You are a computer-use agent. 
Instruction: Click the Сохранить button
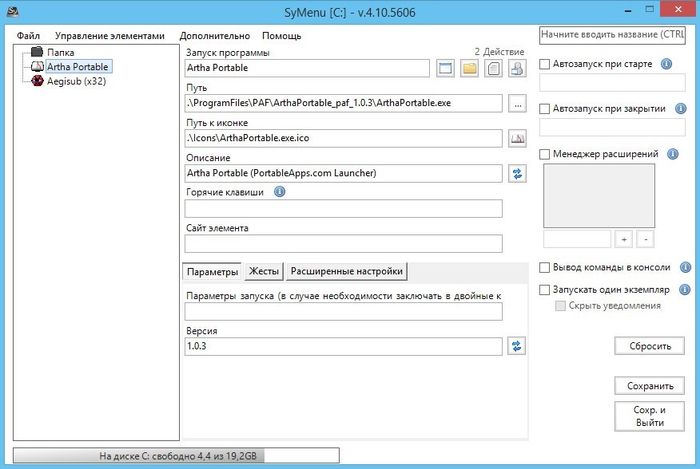(x=650, y=386)
